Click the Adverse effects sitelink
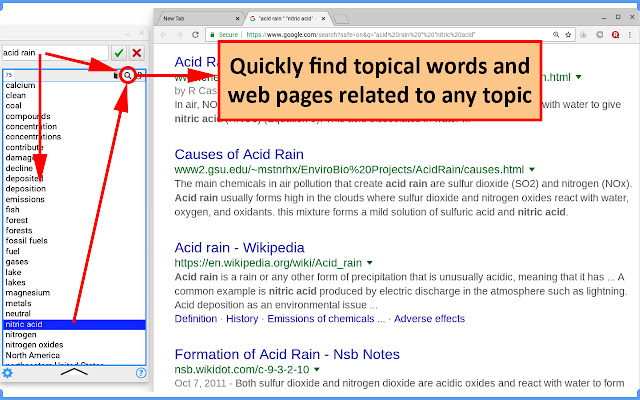Image resolution: width=640 pixels, height=400 pixels. coord(429,319)
